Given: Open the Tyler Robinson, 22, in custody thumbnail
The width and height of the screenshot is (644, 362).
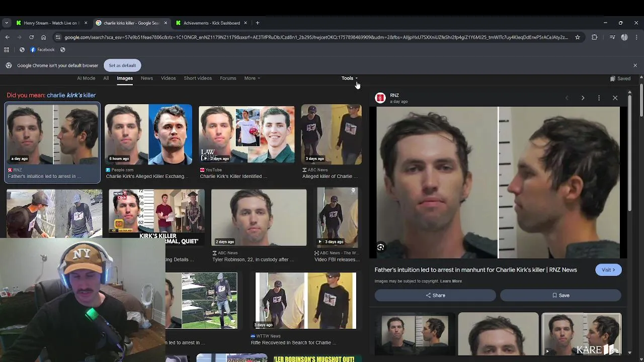Looking at the screenshot, I should [x=259, y=217].
